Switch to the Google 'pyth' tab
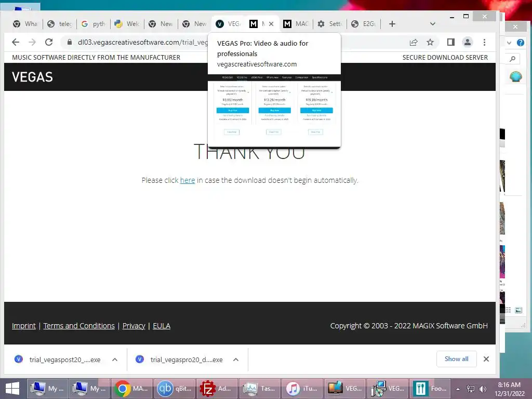 click(x=94, y=24)
